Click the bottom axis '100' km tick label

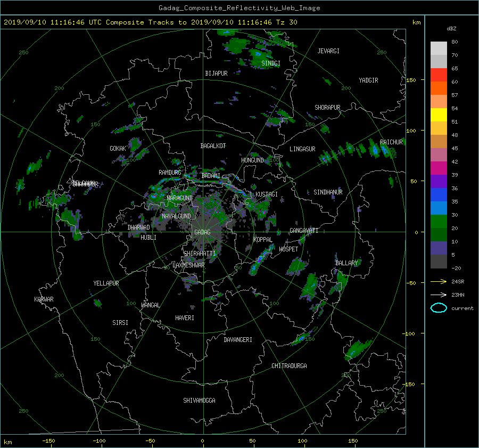pos(302,441)
